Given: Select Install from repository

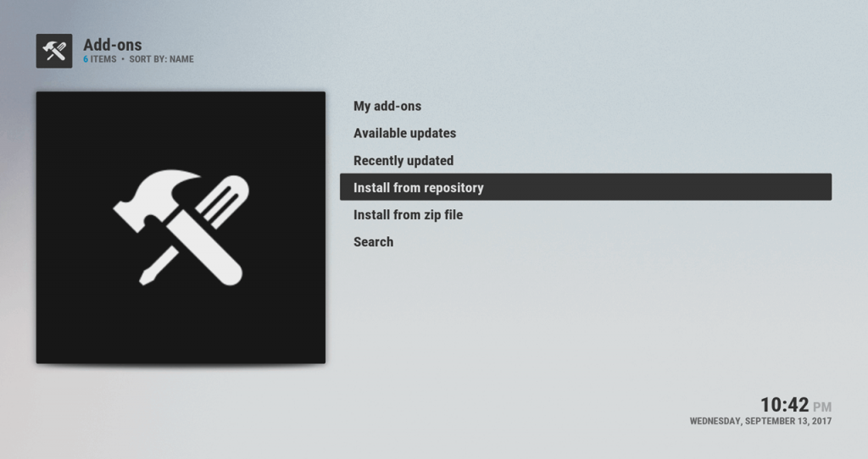Looking at the screenshot, I should coord(418,187).
